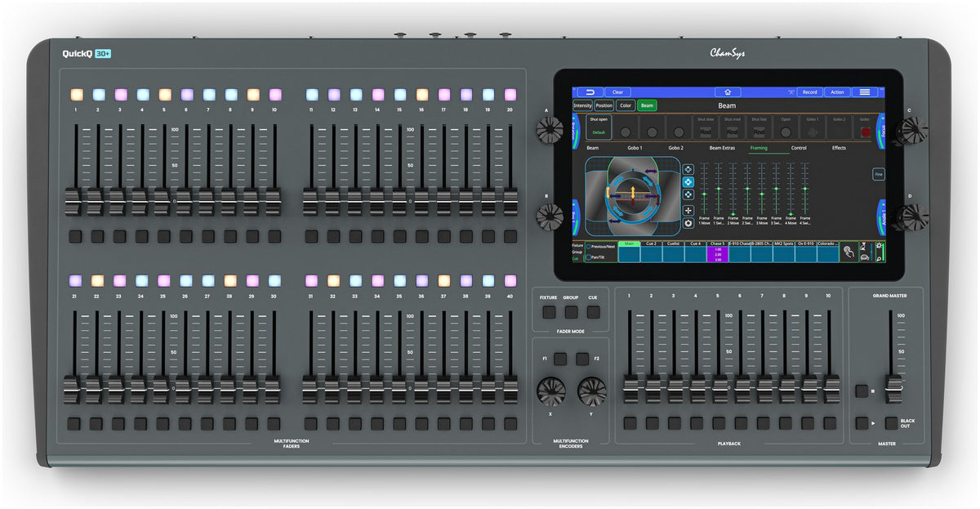The height and width of the screenshot is (509, 980).
Task: Tap the MK2 Spots cue stack tile
Action: (784, 252)
